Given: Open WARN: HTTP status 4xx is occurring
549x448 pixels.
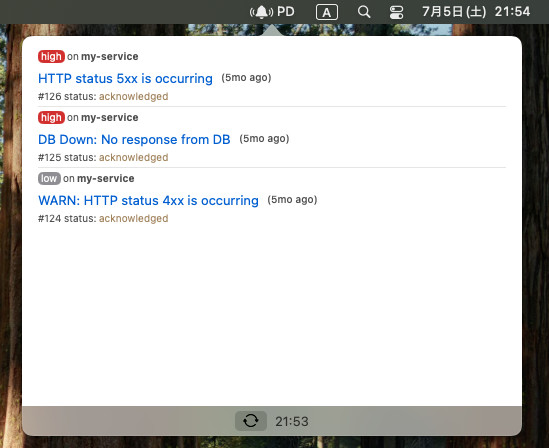Looking at the screenshot, I should (148, 200).
